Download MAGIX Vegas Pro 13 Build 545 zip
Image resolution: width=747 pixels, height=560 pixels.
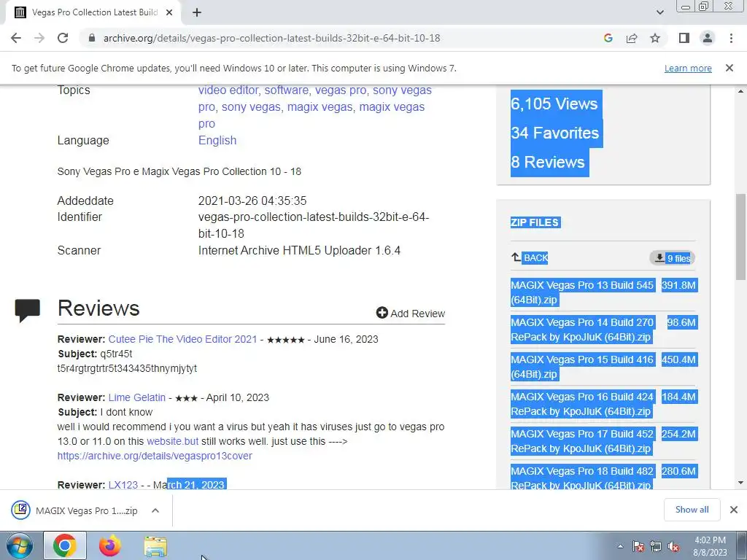[581, 292]
